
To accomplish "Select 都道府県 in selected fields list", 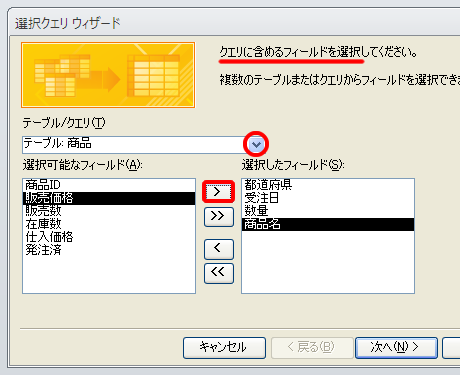I will (x=328, y=185).
